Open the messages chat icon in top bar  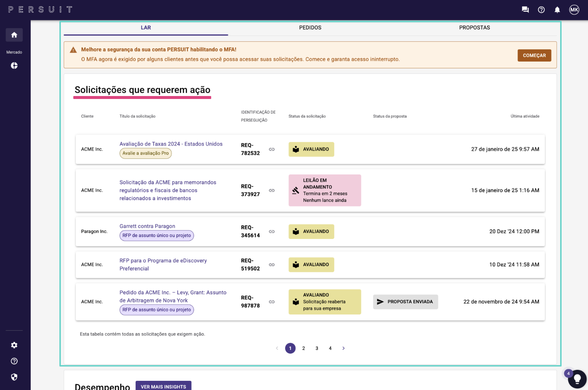525,10
